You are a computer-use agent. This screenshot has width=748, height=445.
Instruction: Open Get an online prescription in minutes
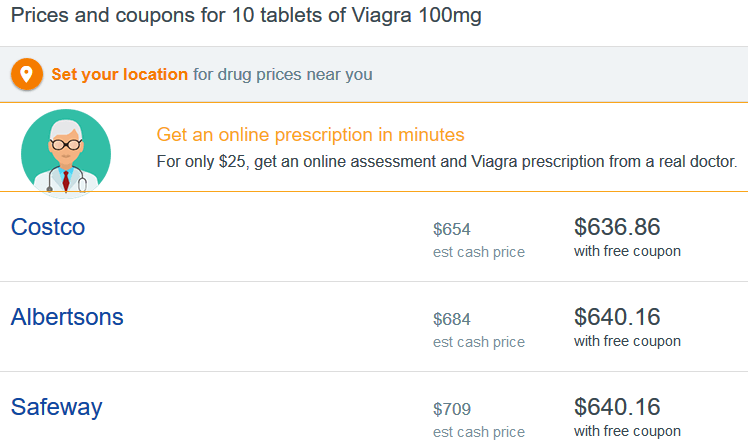point(311,135)
